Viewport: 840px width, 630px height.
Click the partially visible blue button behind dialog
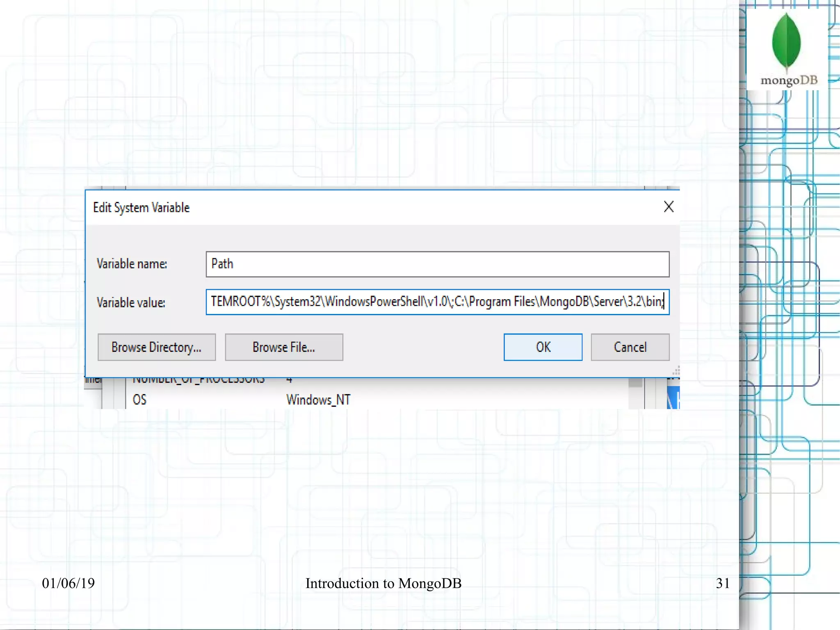pos(673,397)
